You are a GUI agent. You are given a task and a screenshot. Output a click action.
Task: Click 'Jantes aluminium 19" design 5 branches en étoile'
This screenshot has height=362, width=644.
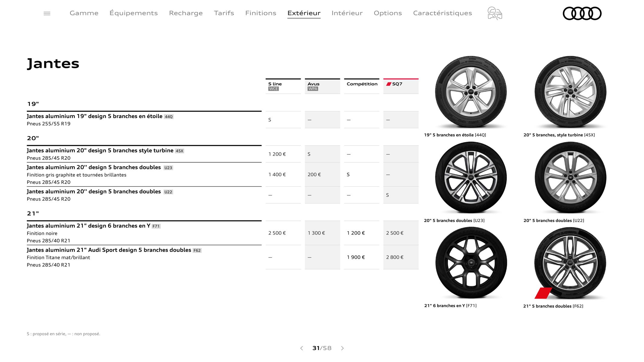click(x=95, y=116)
